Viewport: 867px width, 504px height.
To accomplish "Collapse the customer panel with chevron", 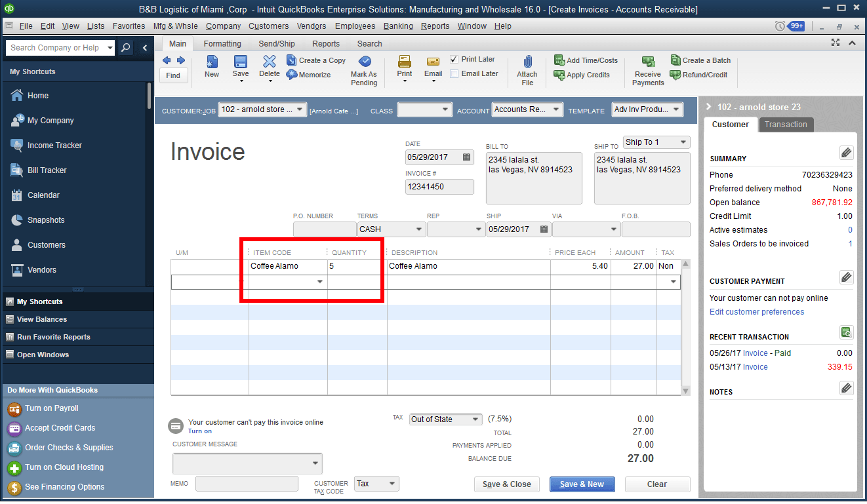I will (x=710, y=107).
